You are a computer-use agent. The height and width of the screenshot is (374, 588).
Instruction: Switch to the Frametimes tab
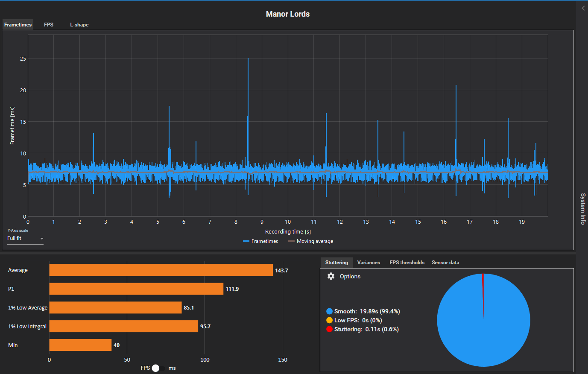point(18,25)
